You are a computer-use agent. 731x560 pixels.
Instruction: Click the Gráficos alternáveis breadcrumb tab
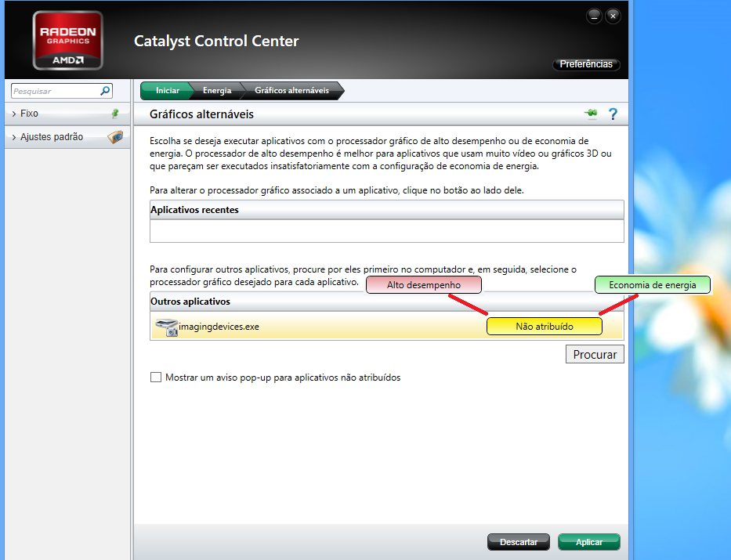pos(291,91)
